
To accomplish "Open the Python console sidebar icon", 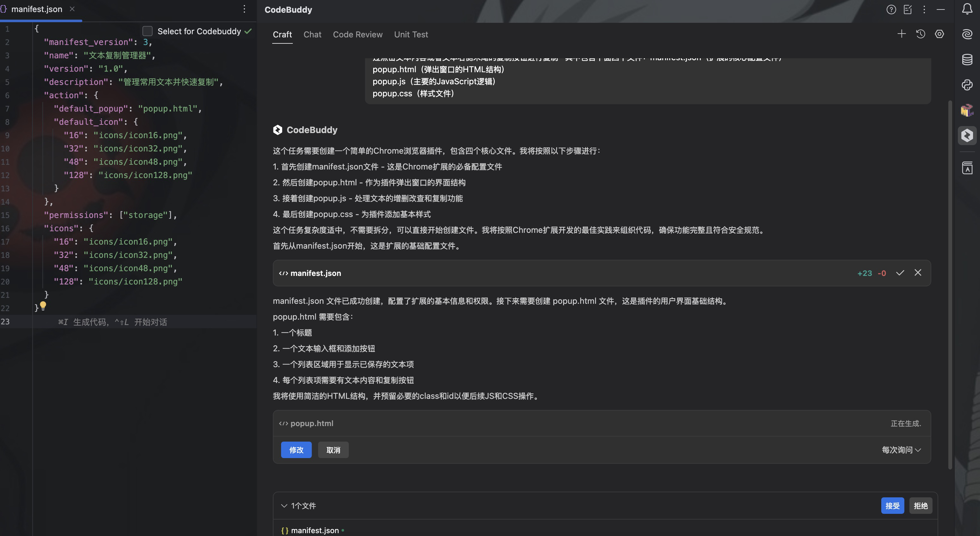I will pos(967,85).
